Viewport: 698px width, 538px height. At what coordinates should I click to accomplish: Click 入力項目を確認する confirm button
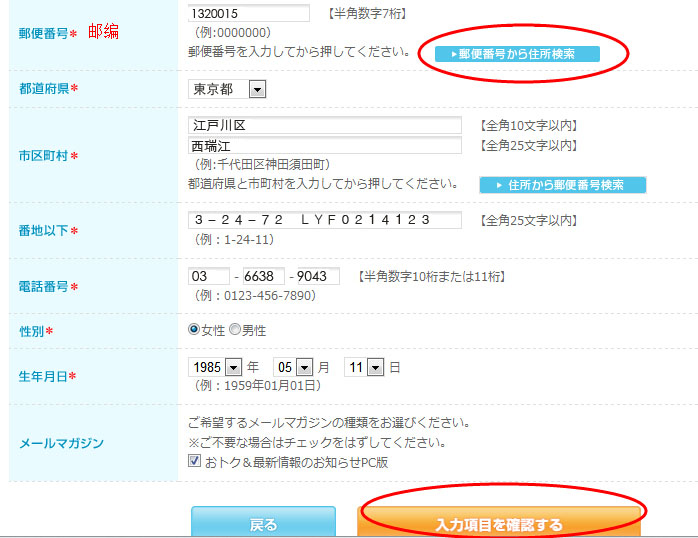coord(499,524)
